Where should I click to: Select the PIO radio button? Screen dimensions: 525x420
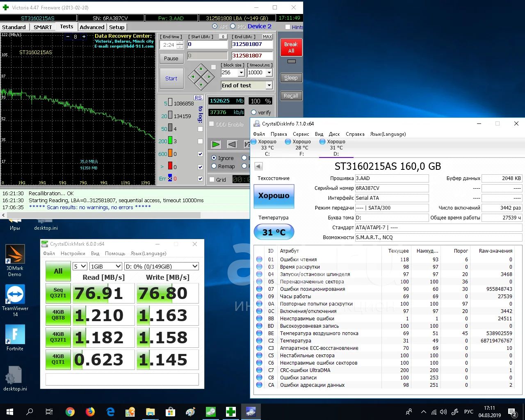(233, 26)
